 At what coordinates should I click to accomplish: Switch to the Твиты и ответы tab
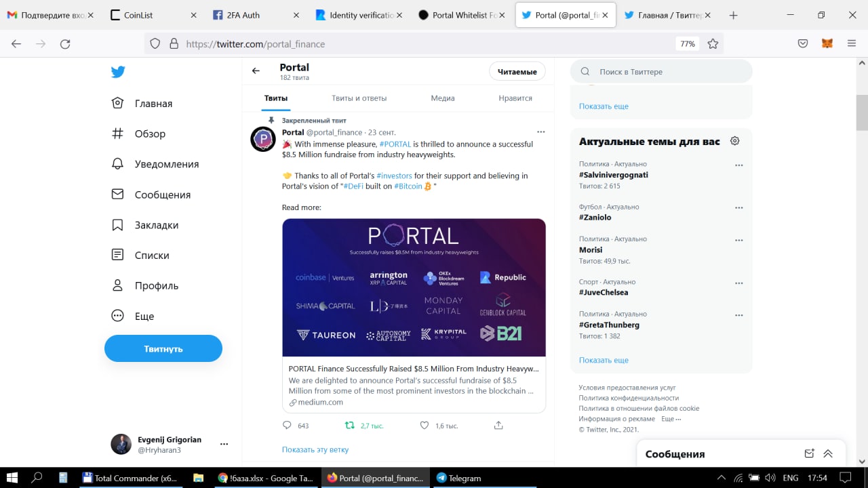click(359, 98)
